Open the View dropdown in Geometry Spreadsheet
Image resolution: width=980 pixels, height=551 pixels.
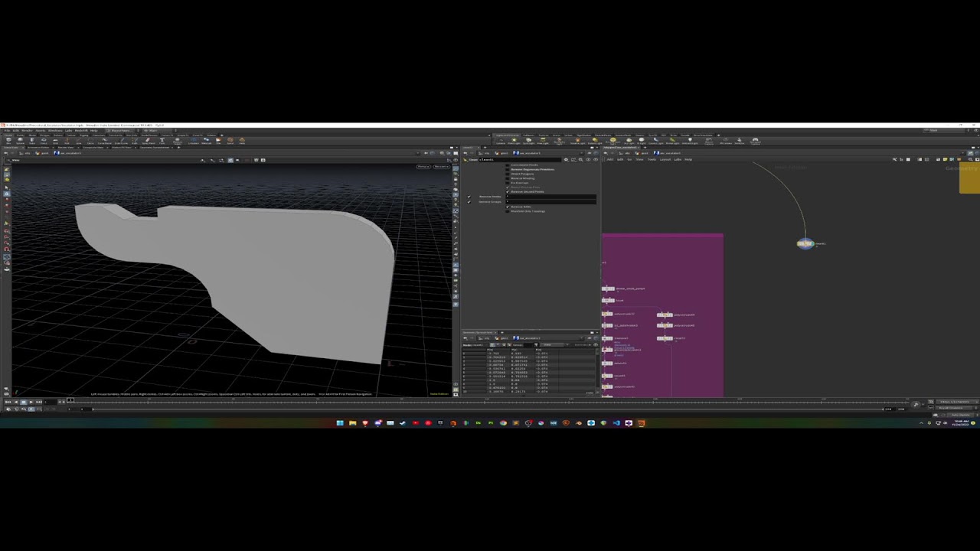tap(554, 345)
